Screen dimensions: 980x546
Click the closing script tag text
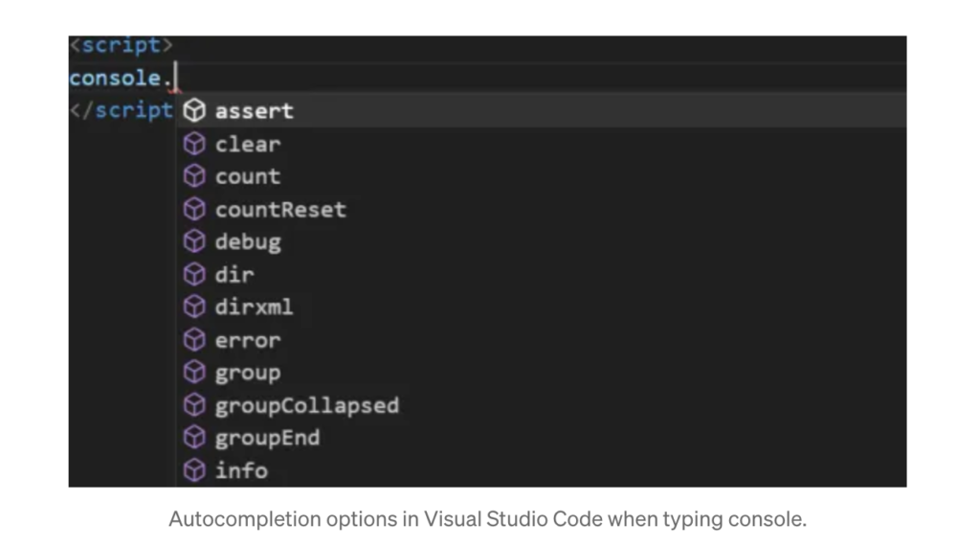click(122, 110)
